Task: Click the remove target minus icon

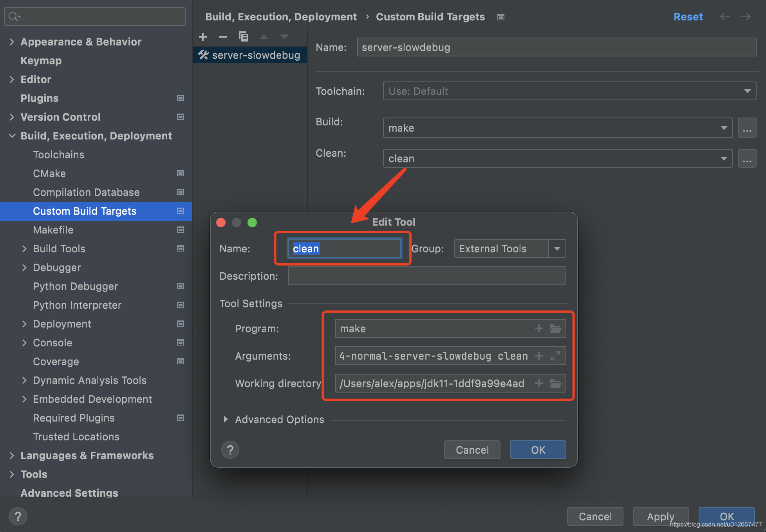Action: coord(223,37)
